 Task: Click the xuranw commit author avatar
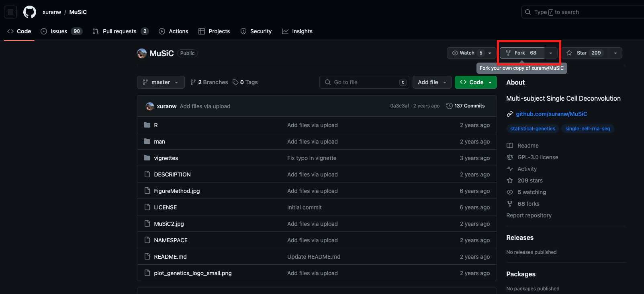click(x=150, y=106)
